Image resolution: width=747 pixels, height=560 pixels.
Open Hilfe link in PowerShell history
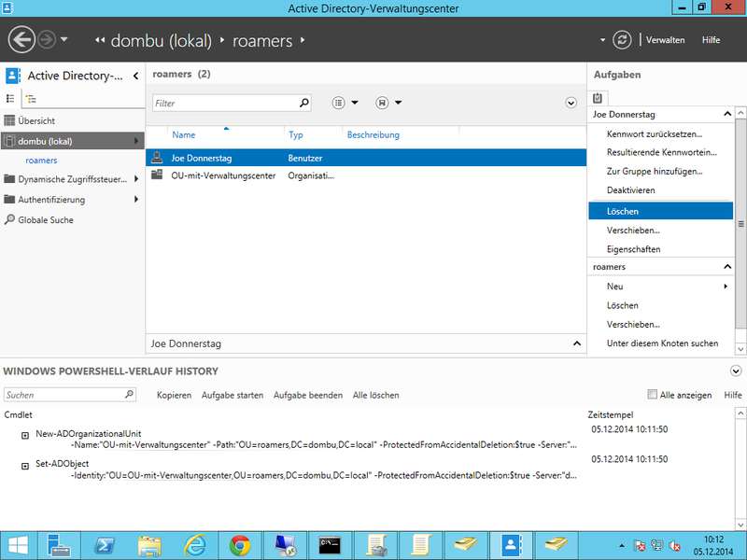click(x=733, y=395)
